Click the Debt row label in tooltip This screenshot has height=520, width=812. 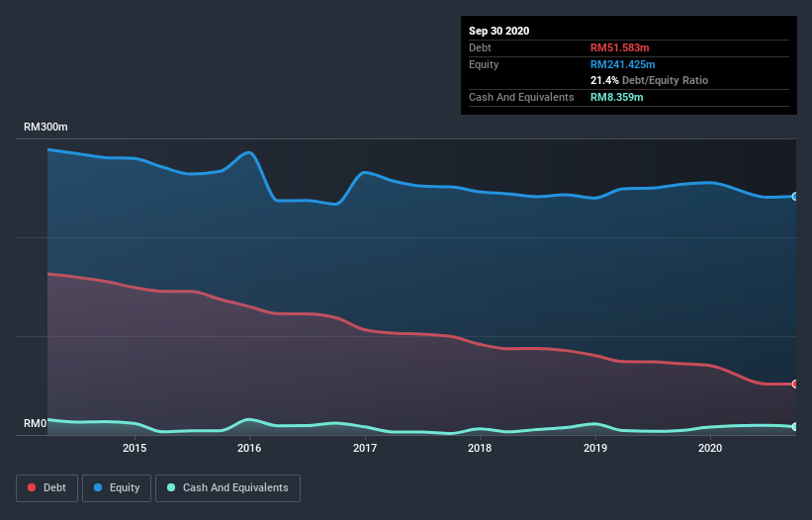(480, 47)
